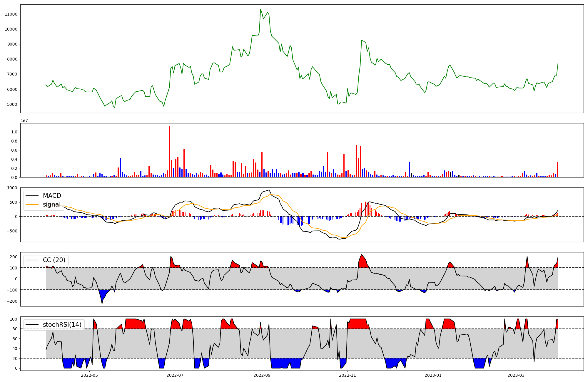The width and height of the screenshot is (588, 382).
Task: Click the 1e7 exponent label above volume axis
Action: pyautogui.click(x=24, y=121)
